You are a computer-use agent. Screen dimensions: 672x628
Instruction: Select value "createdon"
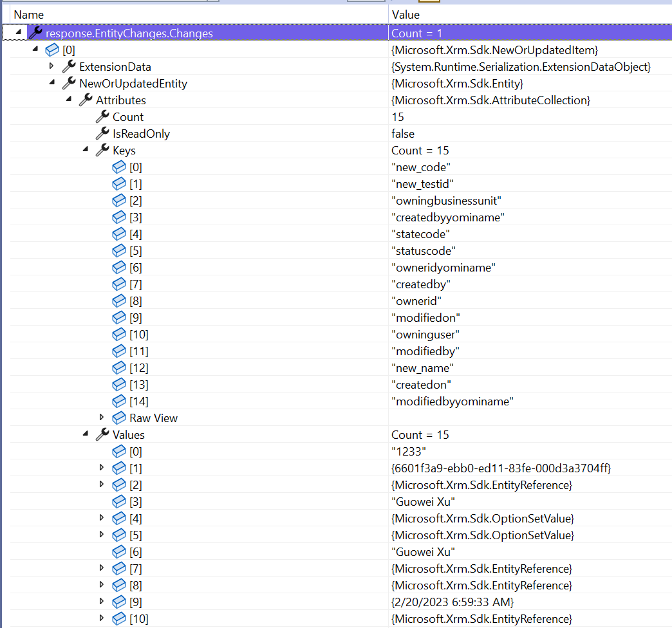pyautogui.click(x=421, y=385)
